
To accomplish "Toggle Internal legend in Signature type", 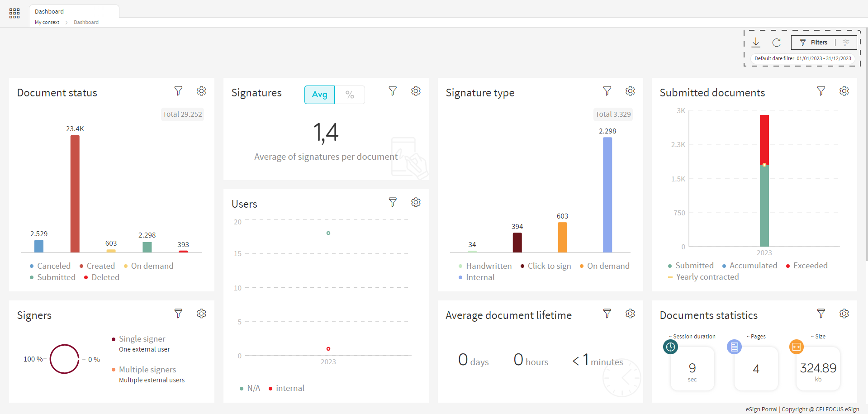I will click(477, 277).
